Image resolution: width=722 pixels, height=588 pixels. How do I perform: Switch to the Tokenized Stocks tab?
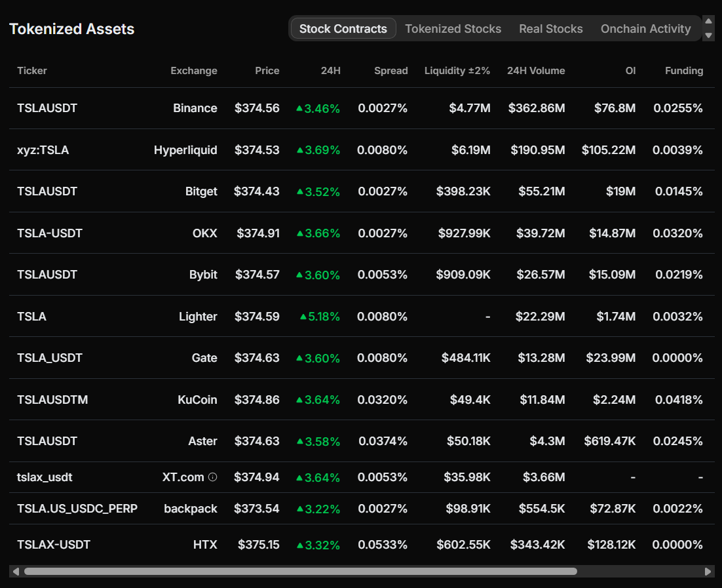[453, 29]
